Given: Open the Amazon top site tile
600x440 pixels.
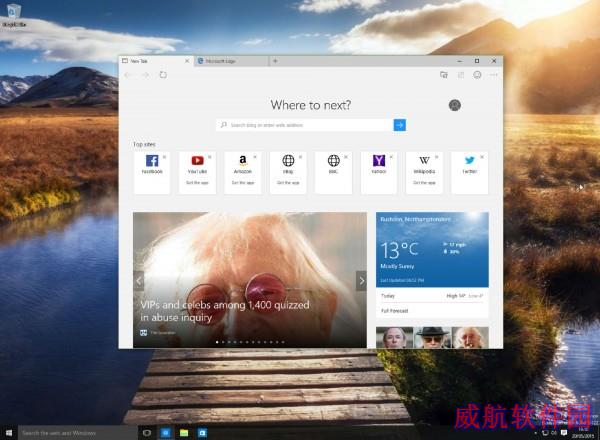Looking at the screenshot, I should tap(243, 173).
